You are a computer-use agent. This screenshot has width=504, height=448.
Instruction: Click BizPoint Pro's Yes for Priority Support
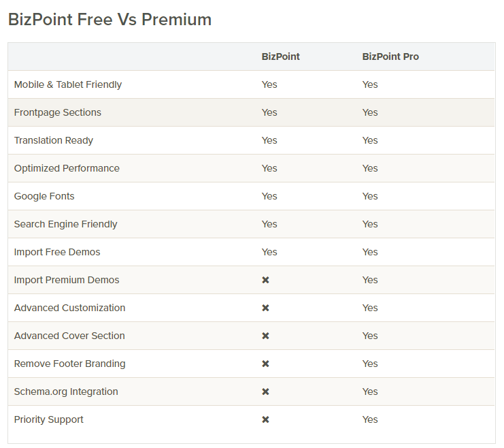[370, 419]
